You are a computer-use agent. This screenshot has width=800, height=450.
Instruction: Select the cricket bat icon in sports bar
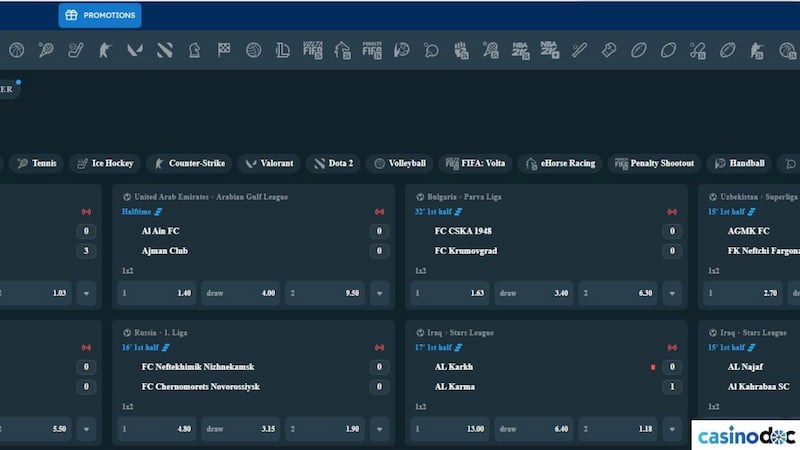pos(579,50)
